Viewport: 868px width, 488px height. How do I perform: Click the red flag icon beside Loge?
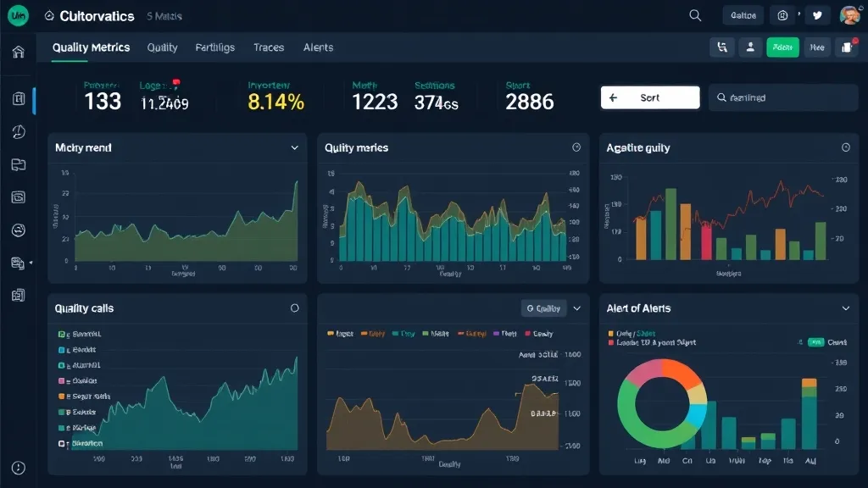176,84
